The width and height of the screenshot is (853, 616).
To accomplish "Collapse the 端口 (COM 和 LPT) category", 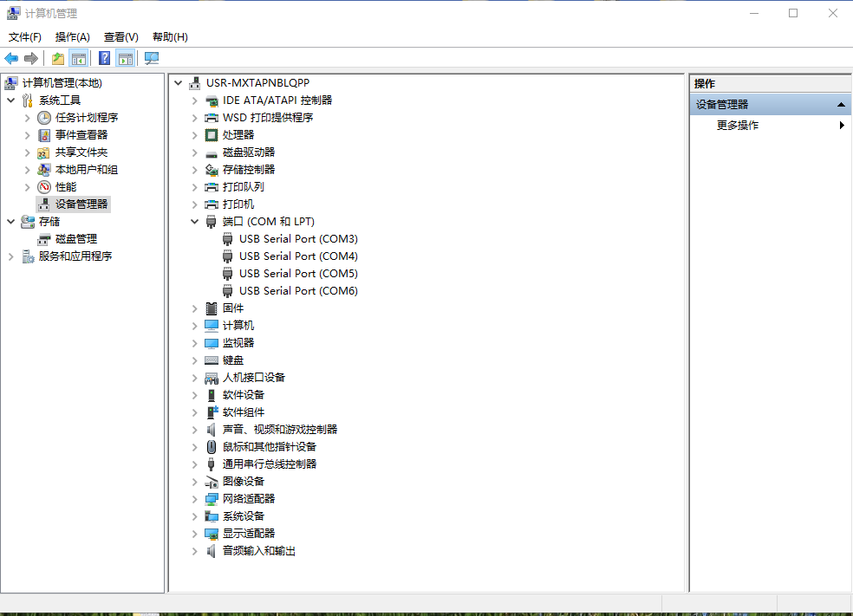I will click(194, 222).
